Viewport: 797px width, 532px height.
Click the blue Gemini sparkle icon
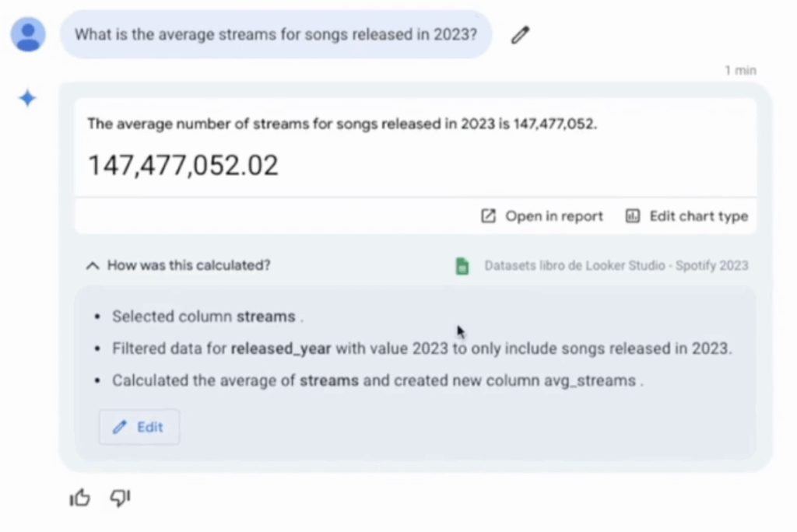pyautogui.click(x=27, y=99)
